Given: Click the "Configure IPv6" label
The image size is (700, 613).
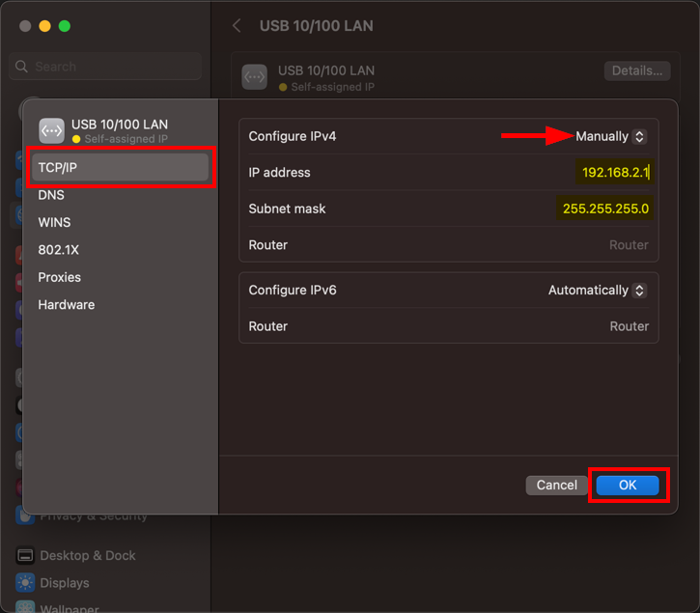Looking at the screenshot, I should [292, 291].
